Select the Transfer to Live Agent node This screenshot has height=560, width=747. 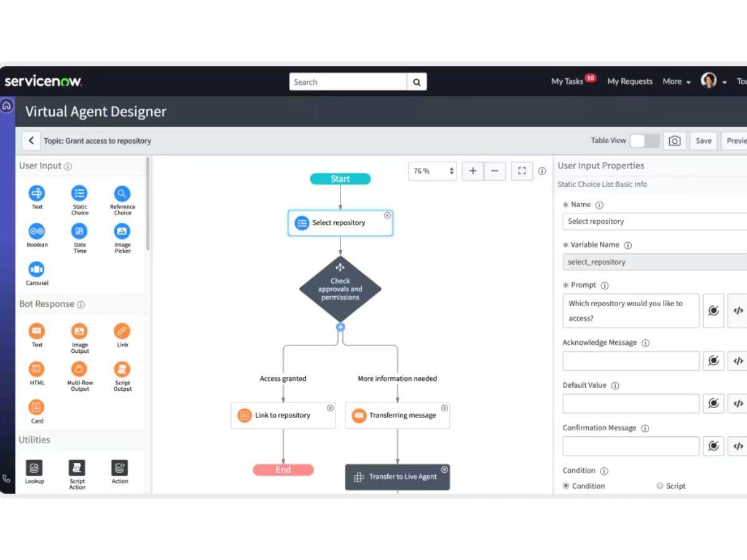[x=398, y=477]
